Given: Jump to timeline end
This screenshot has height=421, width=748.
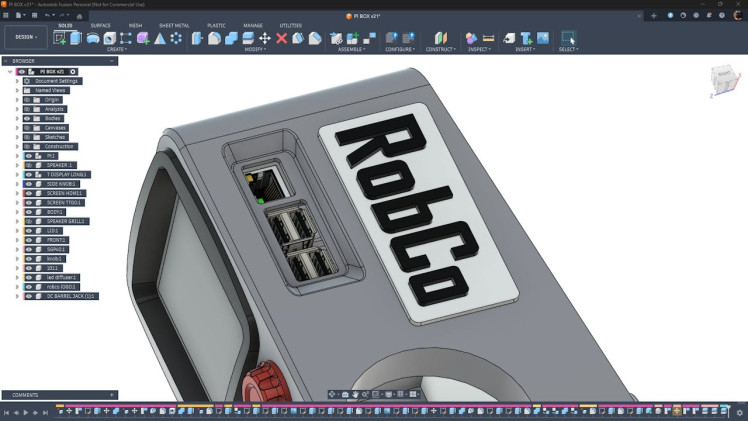Looking at the screenshot, I should 45,412.
